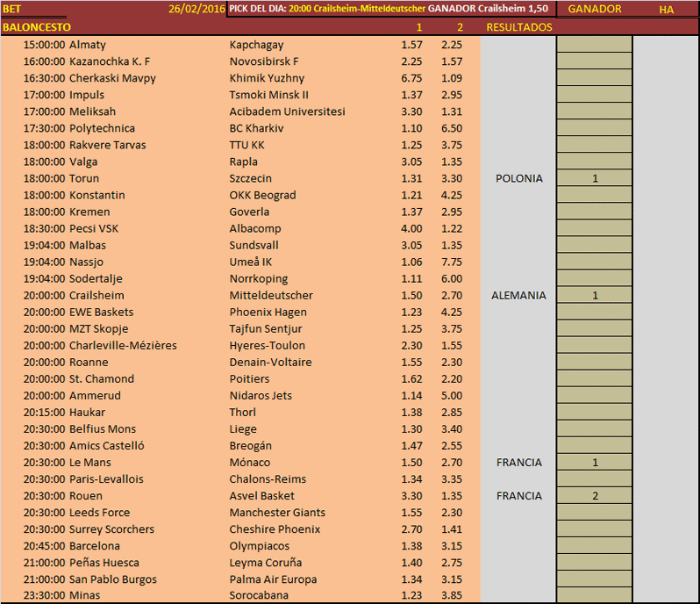Click Tsmoki Minsk II cell

[268, 95]
